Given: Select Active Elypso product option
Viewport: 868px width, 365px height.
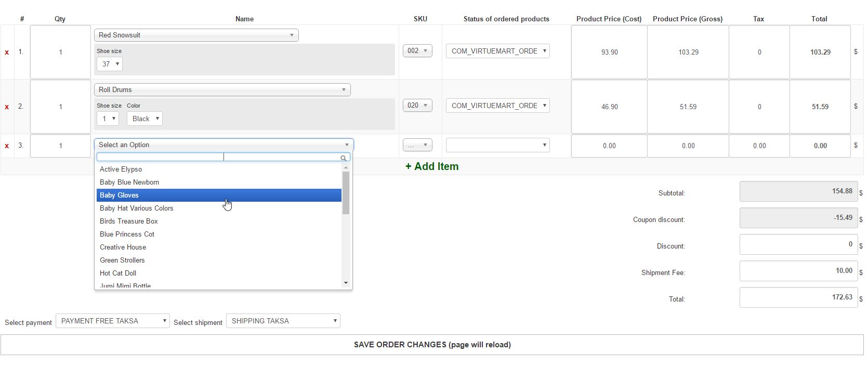Looking at the screenshot, I should click(121, 170).
